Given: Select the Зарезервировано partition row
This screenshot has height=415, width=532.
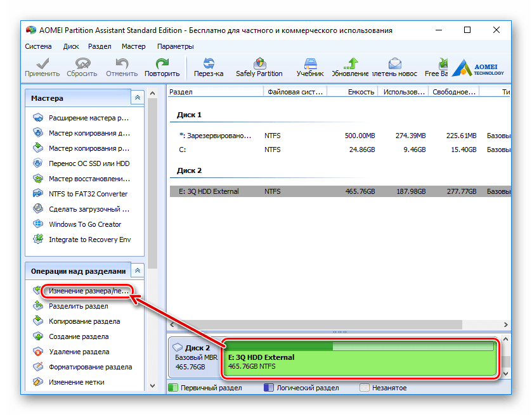Looking at the screenshot, I should click(x=340, y=136).
